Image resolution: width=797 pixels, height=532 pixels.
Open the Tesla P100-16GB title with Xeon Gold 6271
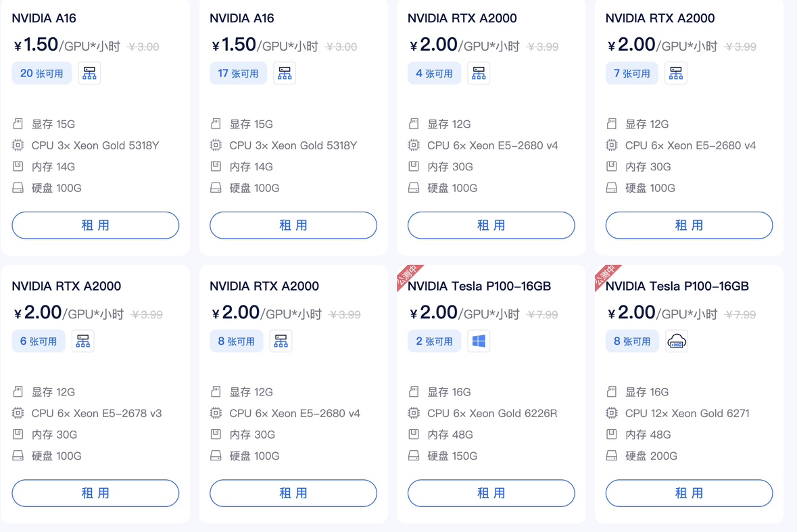pos(677,286)
